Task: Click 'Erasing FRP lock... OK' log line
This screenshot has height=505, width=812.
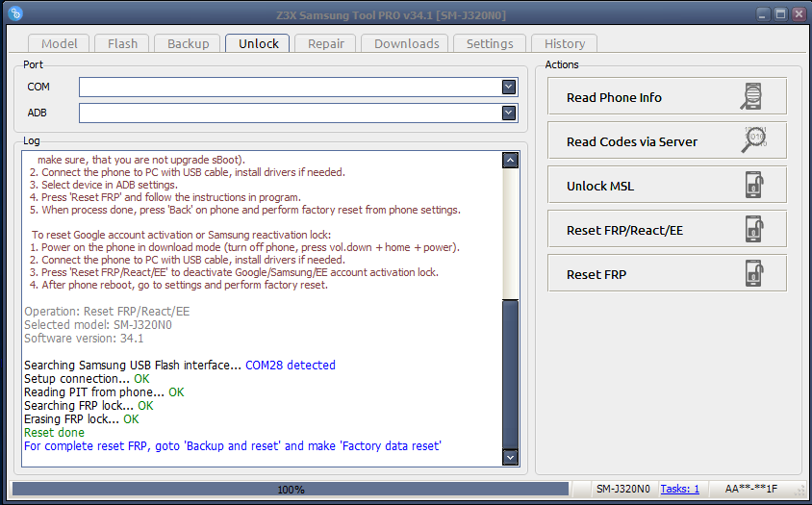Action: point(82,419)
